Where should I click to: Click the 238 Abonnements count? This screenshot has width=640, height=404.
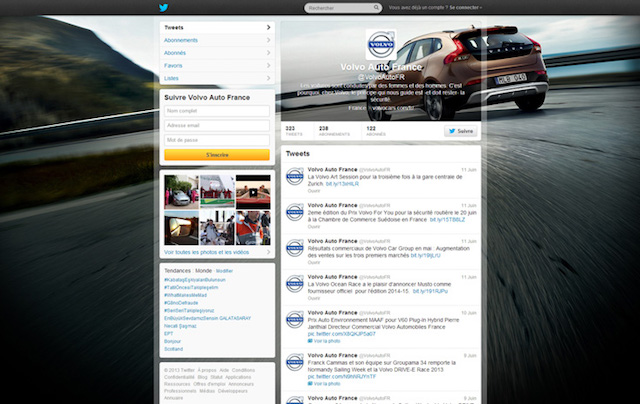[334, 131]
